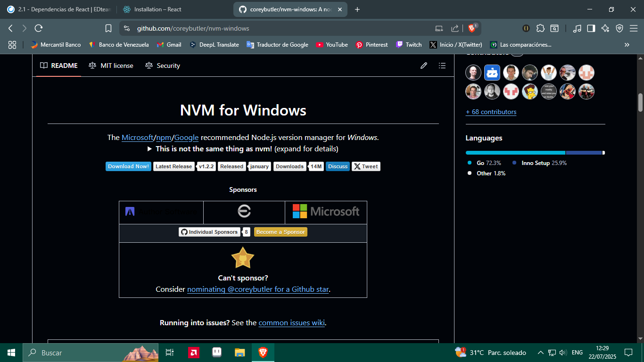Click the Discuss badge
The width and height of the screenshot is (644, 362).
pos(338,166)
